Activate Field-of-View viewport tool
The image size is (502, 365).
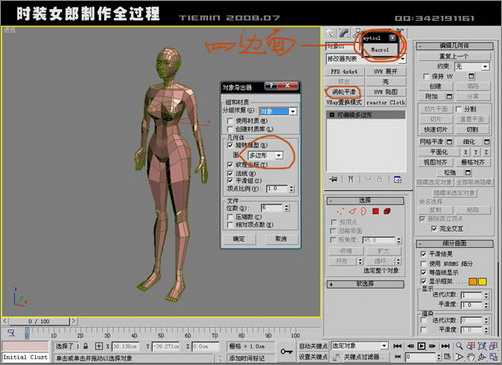pyautogui.click(x=459, y=357)
